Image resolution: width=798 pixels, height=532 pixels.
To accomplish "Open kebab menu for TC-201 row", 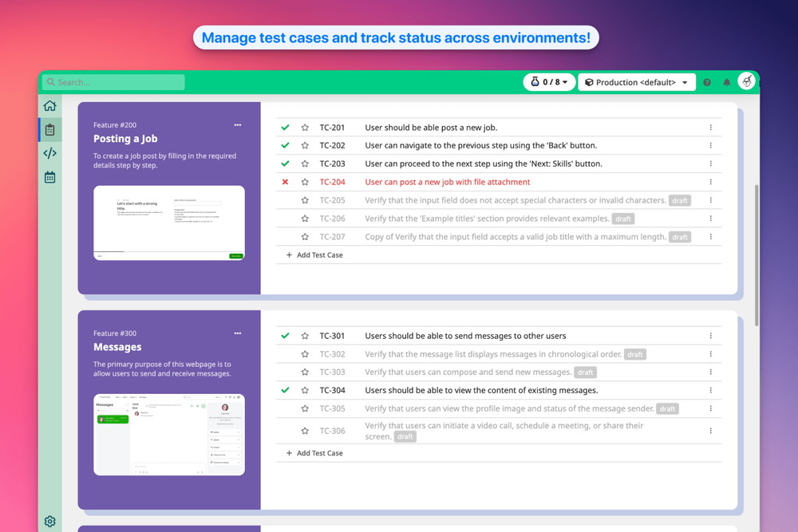I will (x=710, y=128).
